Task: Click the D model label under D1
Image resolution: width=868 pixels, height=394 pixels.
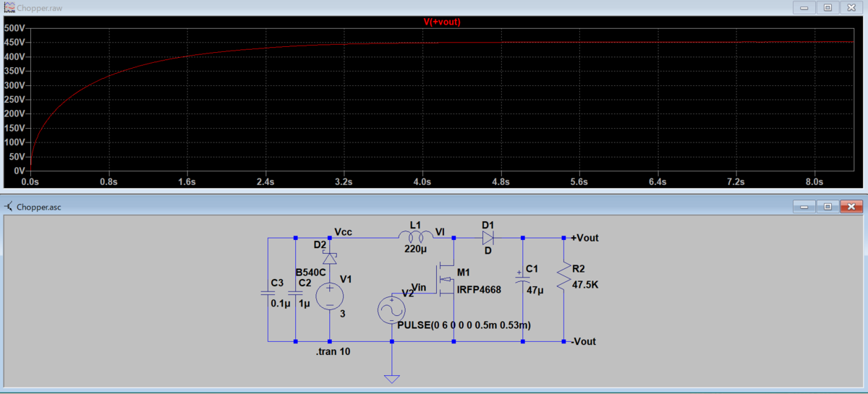Action: pos(488,251)
